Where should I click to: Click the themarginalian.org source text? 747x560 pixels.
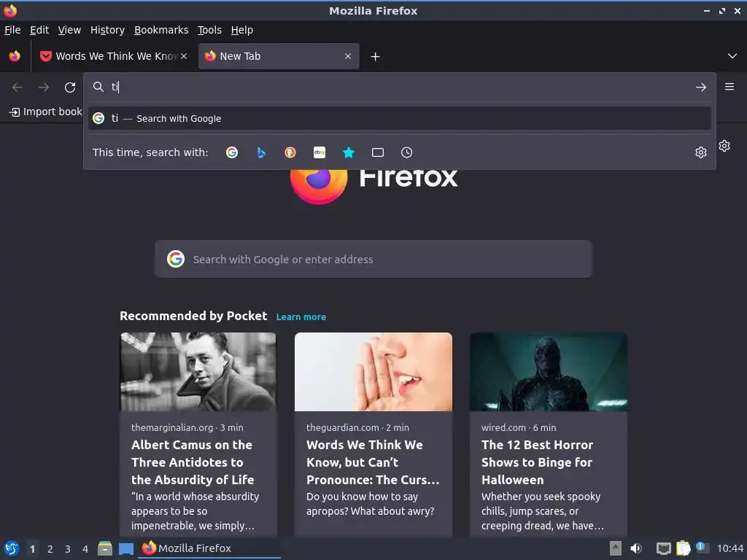click(x=172, y=427)
